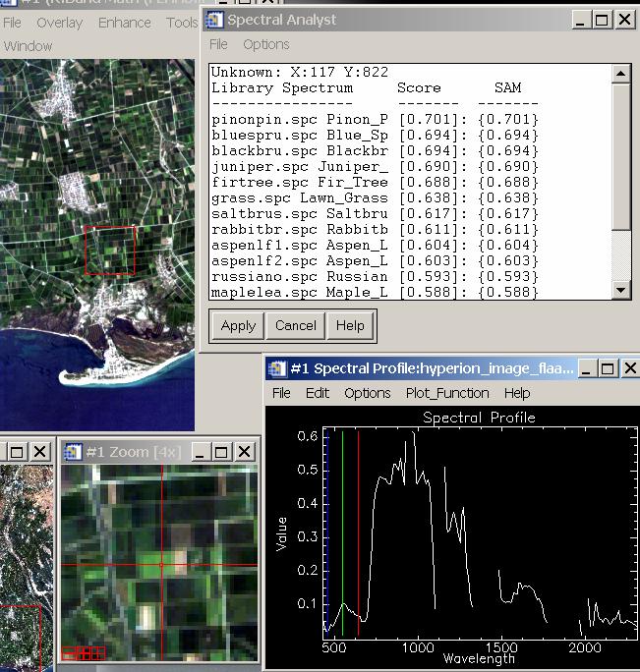Viewport: 640px width, 672px height.
Task: Select aspenlf2.spc Aspen_L row
Action: point(375,261)
